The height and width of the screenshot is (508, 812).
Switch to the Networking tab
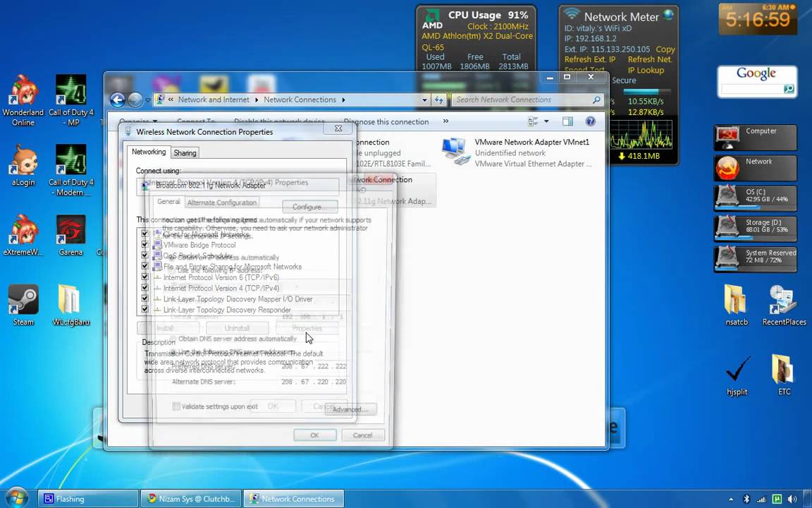149,152
